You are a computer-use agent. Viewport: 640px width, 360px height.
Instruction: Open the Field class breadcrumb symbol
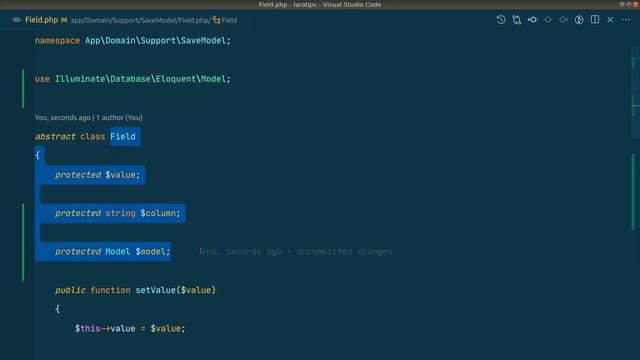coord(229,20)
